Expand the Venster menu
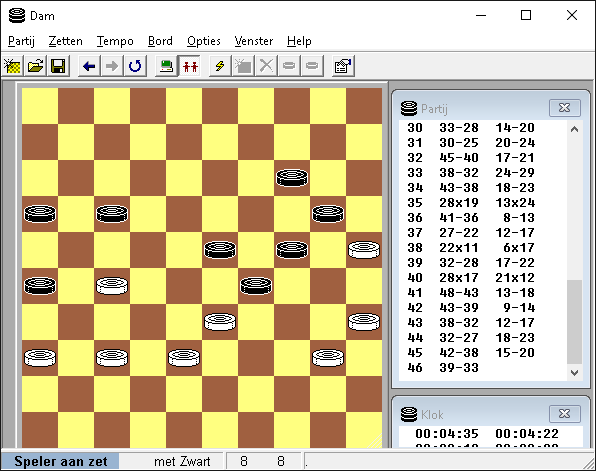596x471 pixels. point(254,41)
